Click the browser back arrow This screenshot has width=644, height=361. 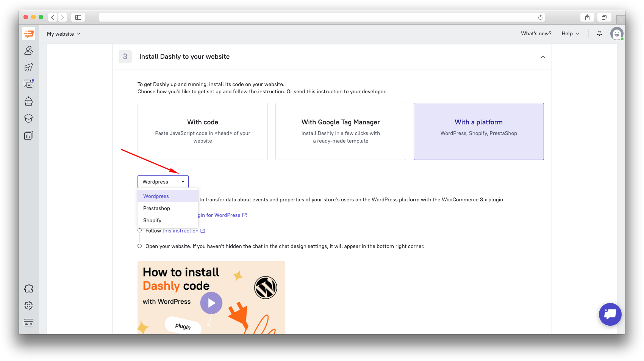point(53,17)
